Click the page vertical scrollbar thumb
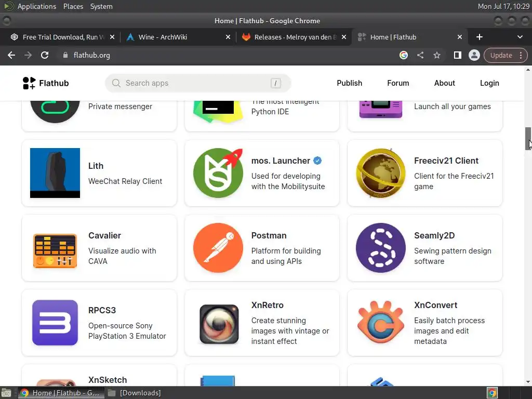 click(x=528, y=138)
